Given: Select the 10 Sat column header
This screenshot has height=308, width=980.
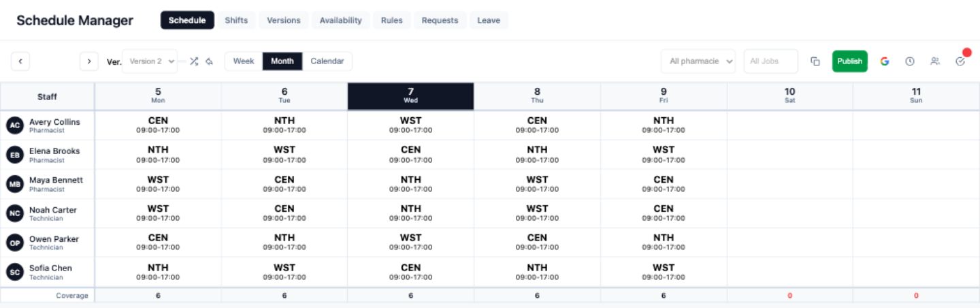Looking at the screenshot, I should tap(789, 96).
